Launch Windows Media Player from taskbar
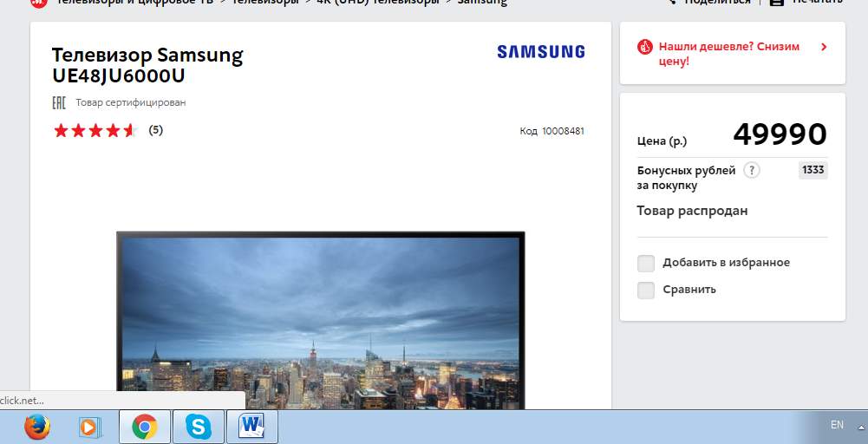868x444 pixels. [89, 426]
